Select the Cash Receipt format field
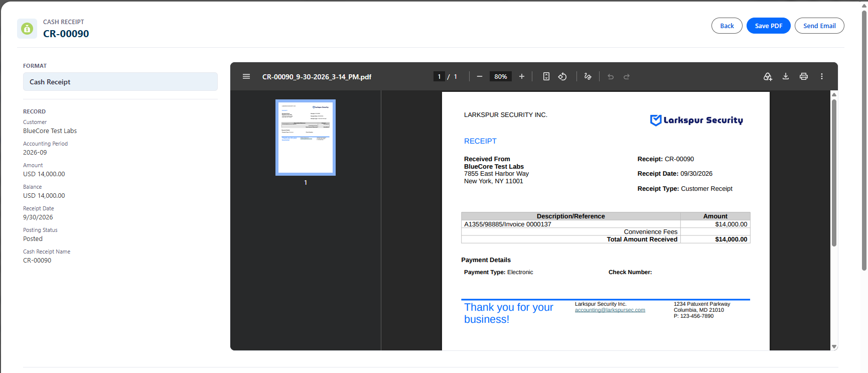868x373 pixels. click(120, 82)
